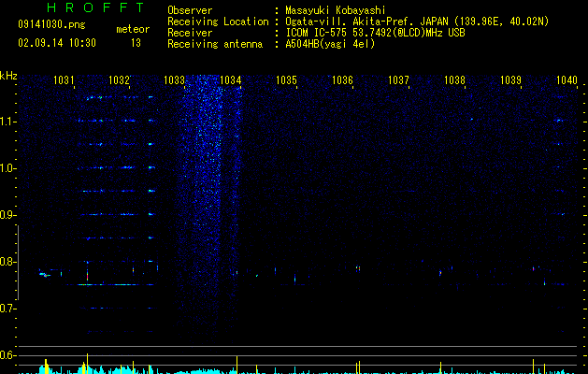This screenshot has width=588, height=374.
Task: Click the meteor label
Action: point(133,29)
